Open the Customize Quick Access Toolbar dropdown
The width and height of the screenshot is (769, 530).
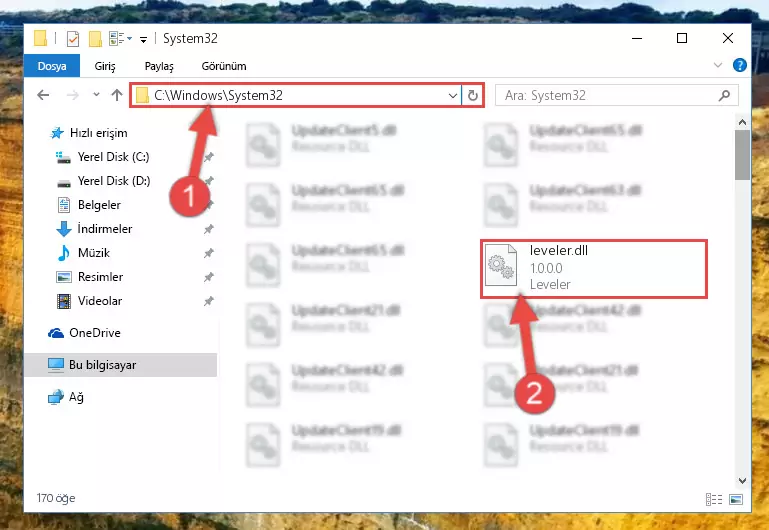[x=143, y=39]
